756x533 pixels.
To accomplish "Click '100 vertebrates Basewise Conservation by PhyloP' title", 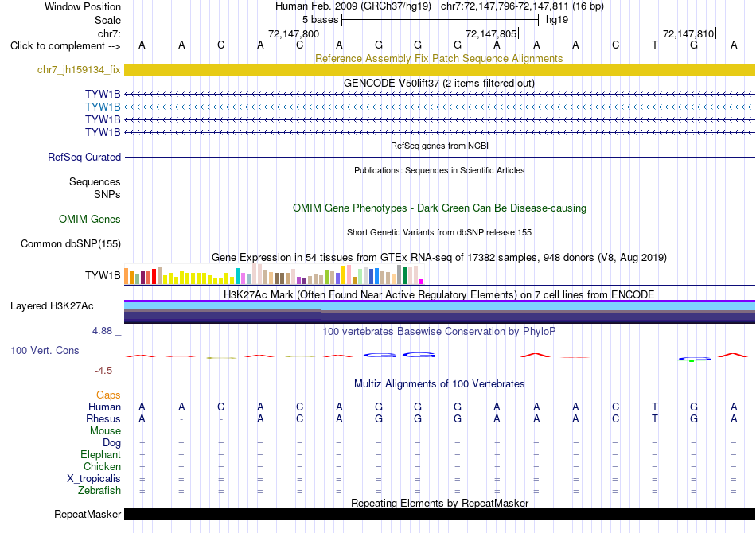I will (439, 332).
